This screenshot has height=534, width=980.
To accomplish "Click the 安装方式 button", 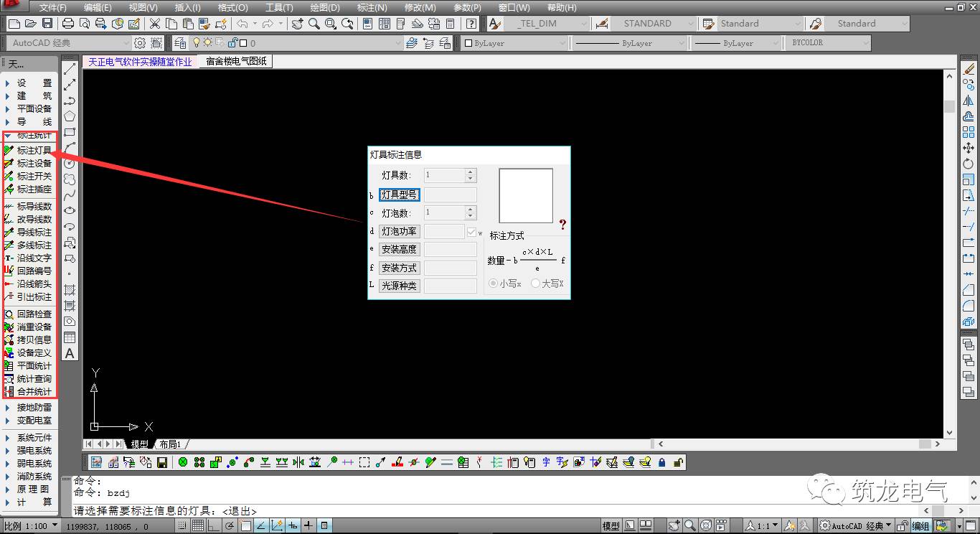I will coord(400,268).
